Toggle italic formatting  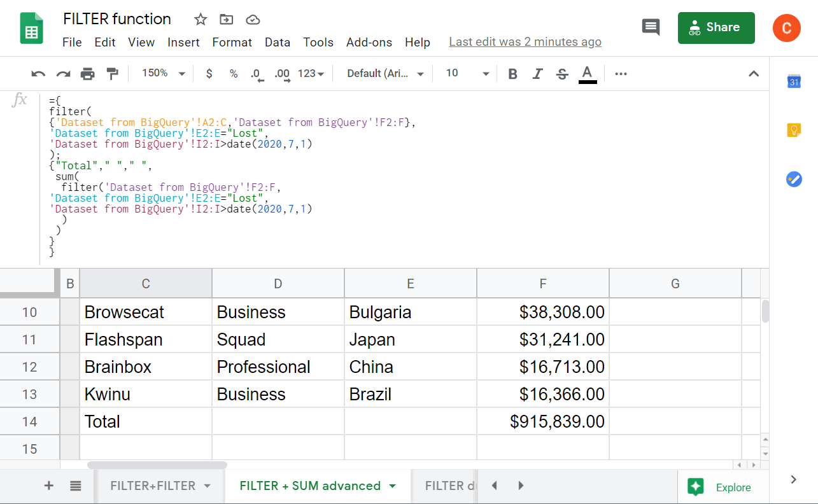(x=537, y=73)
